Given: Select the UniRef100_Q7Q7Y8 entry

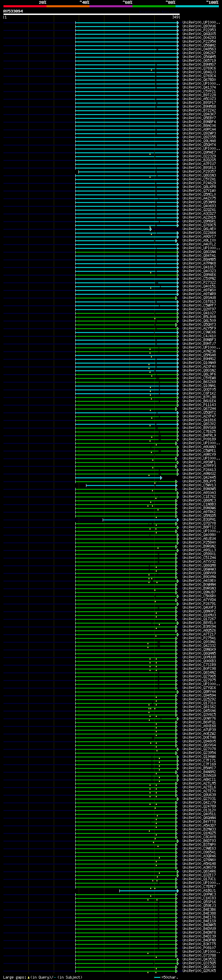Looking at the screenshot, I should [x=199, y=524].
